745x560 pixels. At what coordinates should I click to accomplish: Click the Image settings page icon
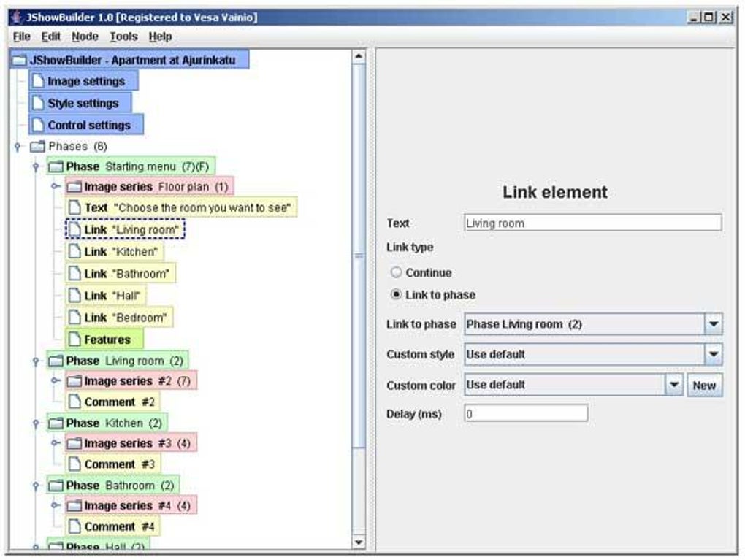pyautogui.click(x=38, y=81)
